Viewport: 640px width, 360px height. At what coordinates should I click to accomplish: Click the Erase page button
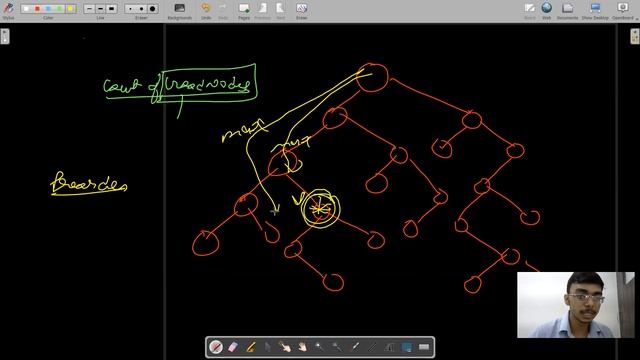coord(302,10)
